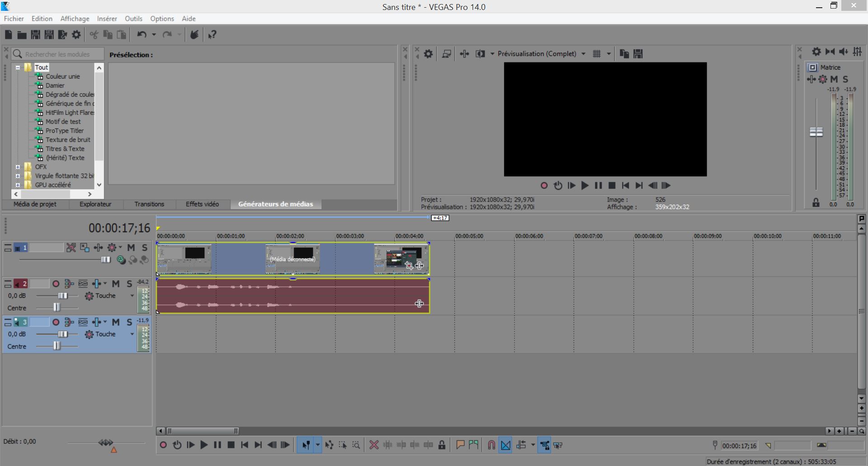
Task: Open the Prévisualisation (Complet) quality dropdown
Action: 583,54
